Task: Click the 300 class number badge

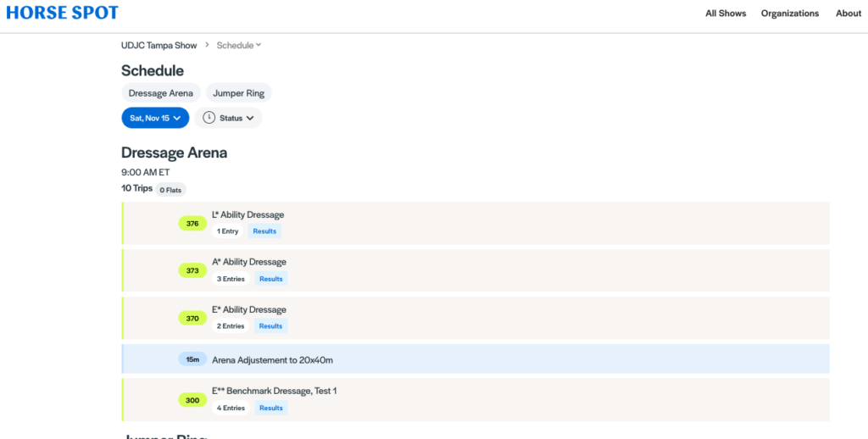Action: (x=192, y=400)
